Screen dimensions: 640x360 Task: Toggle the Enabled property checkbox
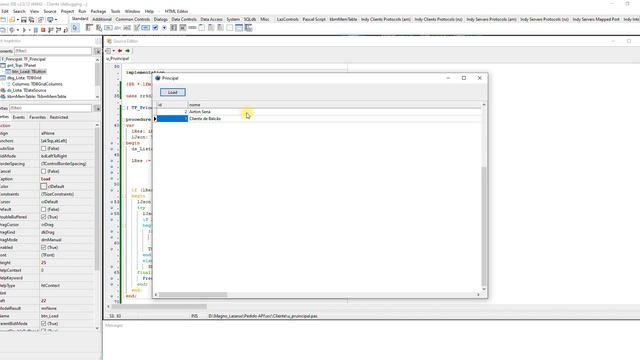(x=43, y=247)
